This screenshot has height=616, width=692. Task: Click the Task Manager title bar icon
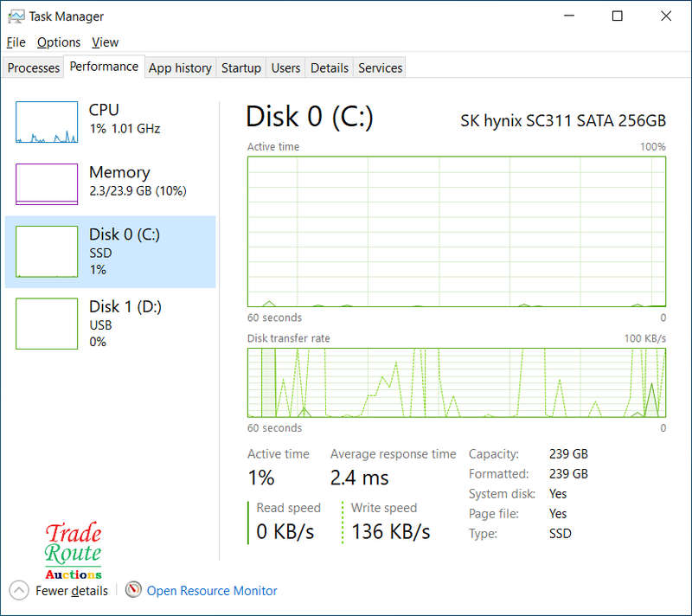click(16, 16)
